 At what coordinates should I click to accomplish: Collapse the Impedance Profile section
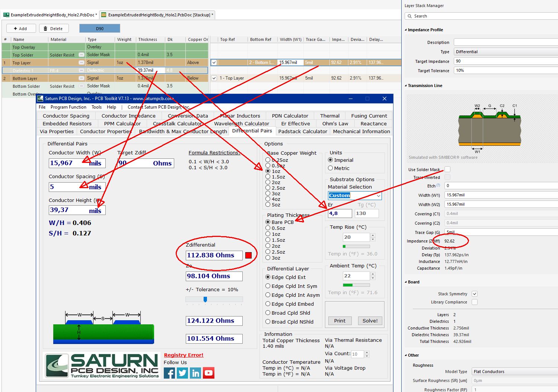[406, 30]
